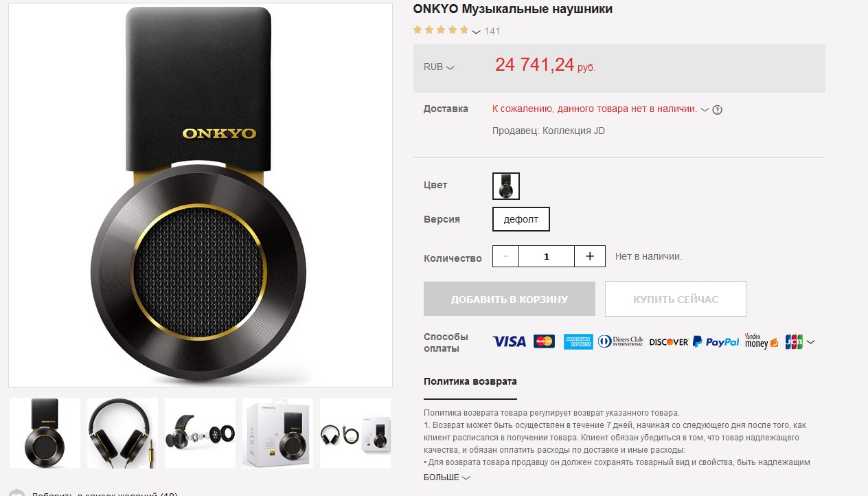Select the black headphone color swatch
The height and width of the screenshot is (496, 868).
click(506, 186)
